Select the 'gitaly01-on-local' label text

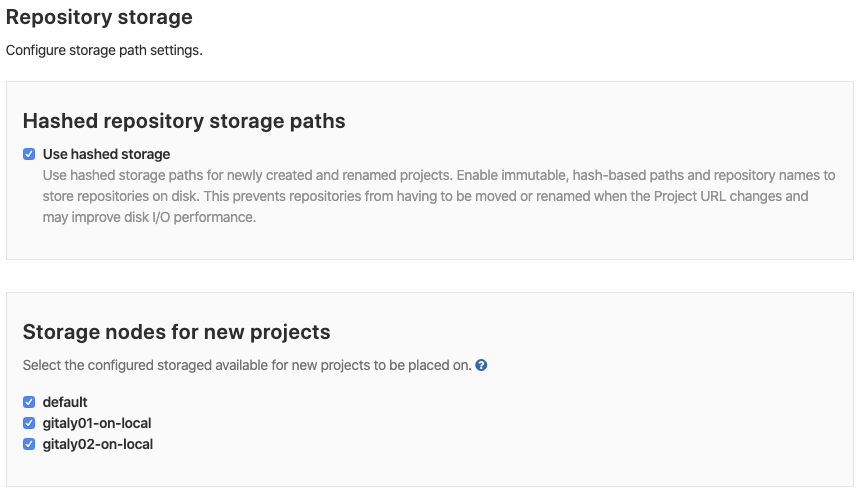tap(97, 423)
